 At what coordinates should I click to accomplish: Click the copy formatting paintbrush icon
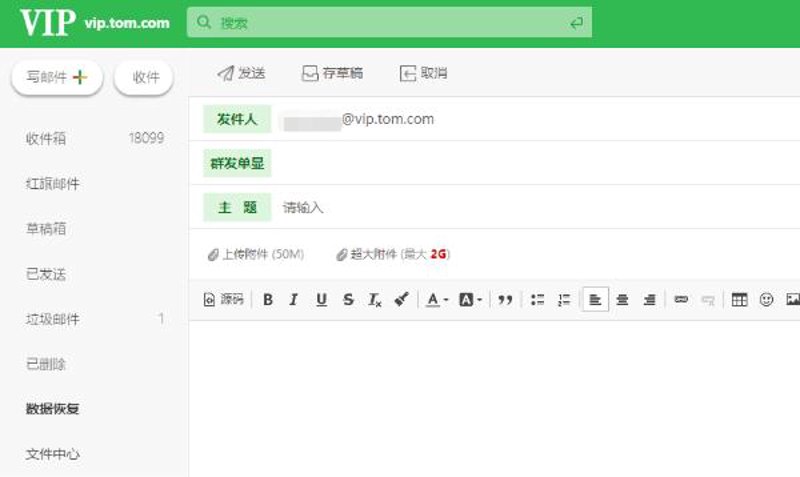402,299
